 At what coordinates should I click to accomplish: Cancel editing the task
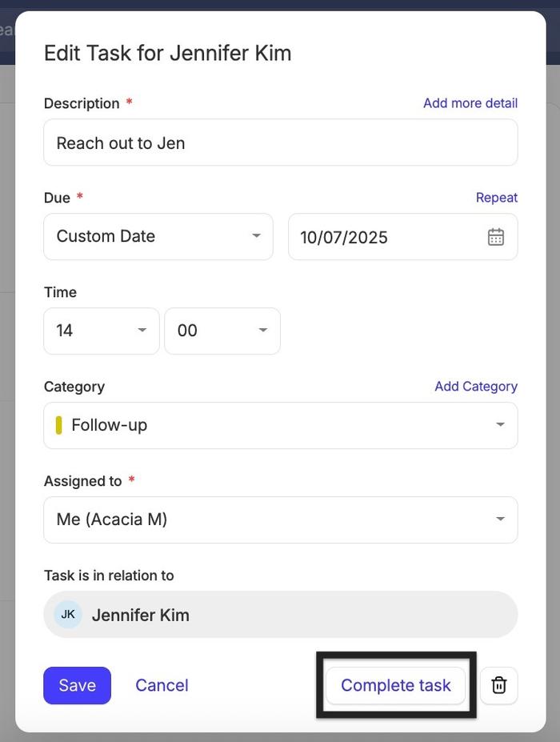(x=162, y=685)
